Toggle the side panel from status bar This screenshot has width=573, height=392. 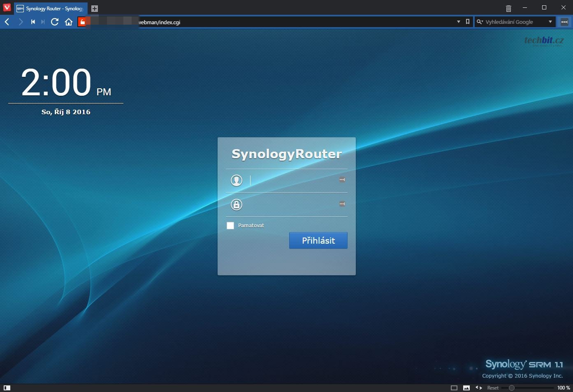[x=7, y=387]
